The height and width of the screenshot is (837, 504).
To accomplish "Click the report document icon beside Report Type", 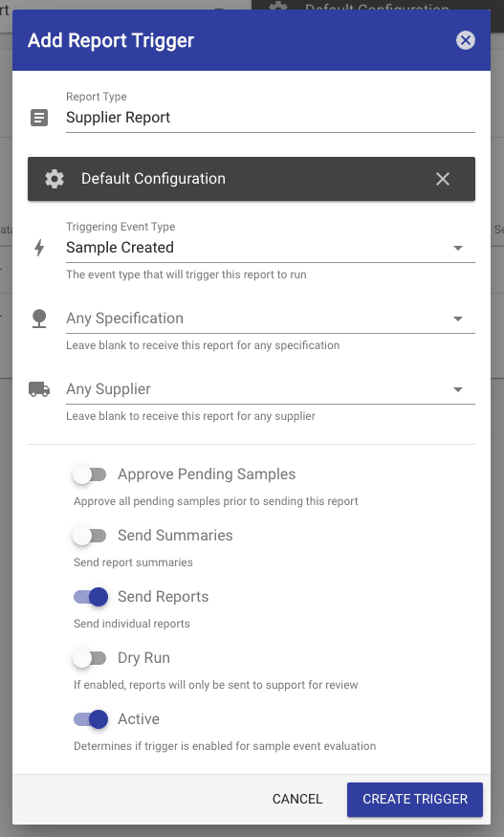I will click(39, 118).
